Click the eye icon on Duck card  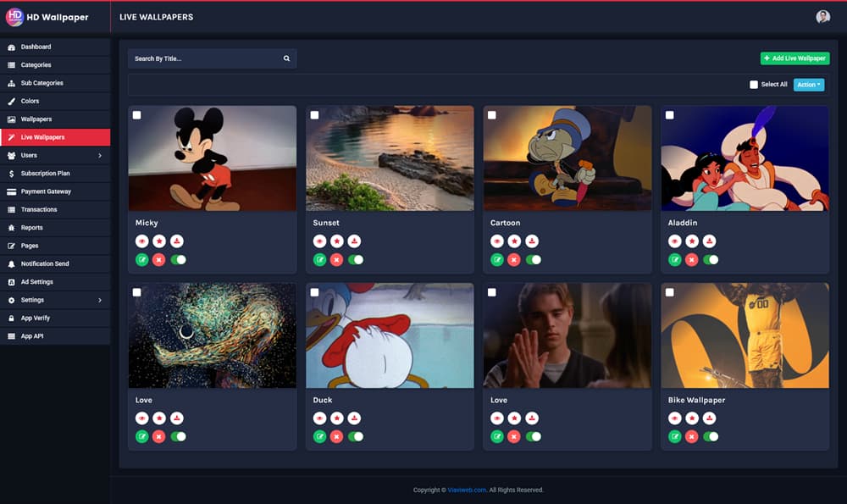click(320, 418)
